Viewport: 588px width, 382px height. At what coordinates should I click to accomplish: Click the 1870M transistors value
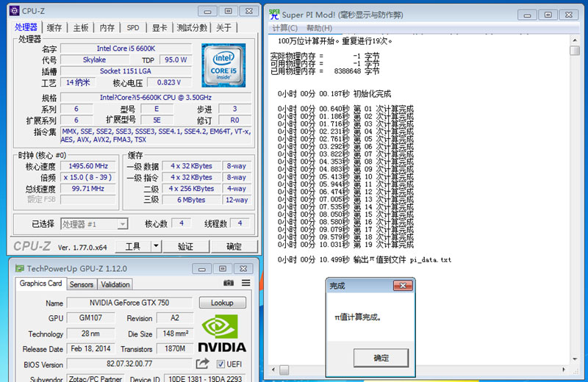coord(175,348)
